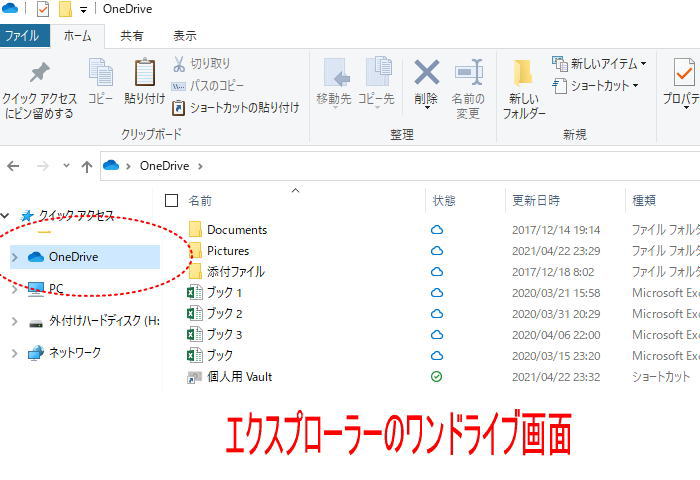
Task: Select the Pictures folder
Action: pyautogui.click(x=228, y=251)
